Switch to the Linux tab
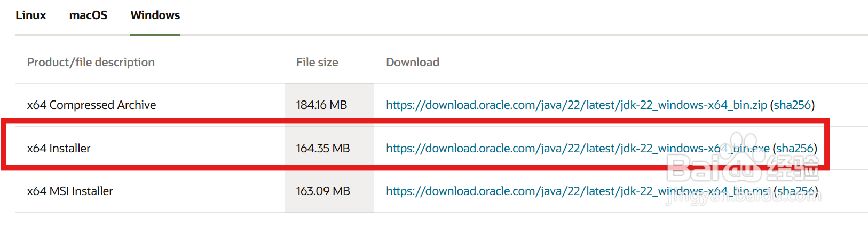 (30, 15)
